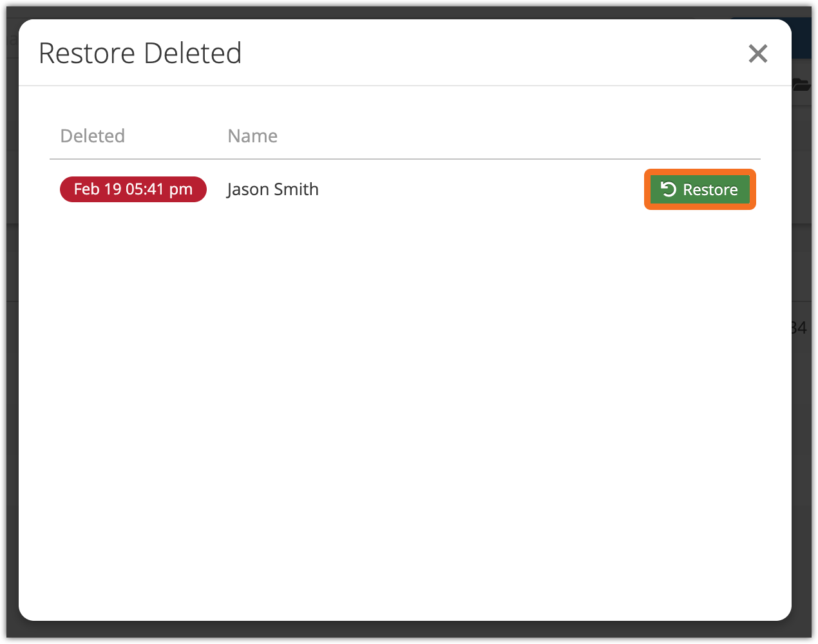Click the Restore Deleted dialog title
Screen dimensions: 818x644
pos(140,53)
